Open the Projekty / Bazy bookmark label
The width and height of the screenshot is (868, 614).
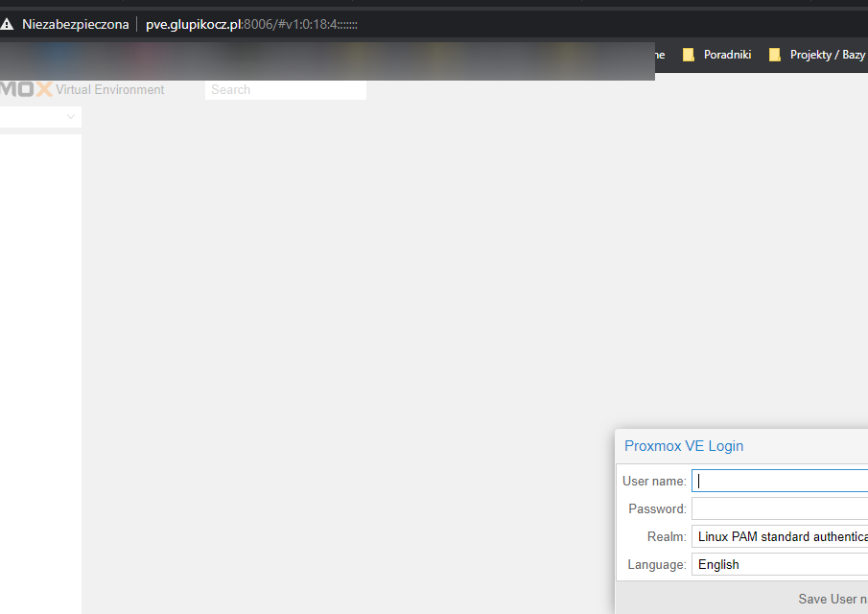pyautogui.click(x=827, y=55)
